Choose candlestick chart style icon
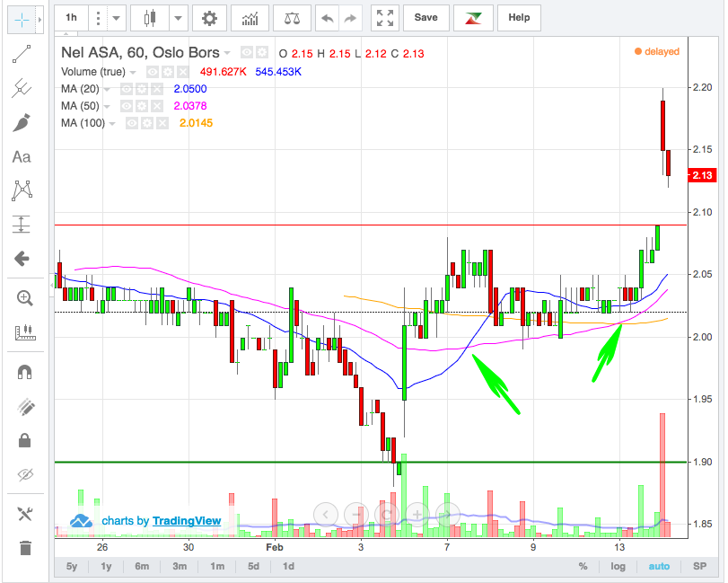 click(x=150, y=18)
